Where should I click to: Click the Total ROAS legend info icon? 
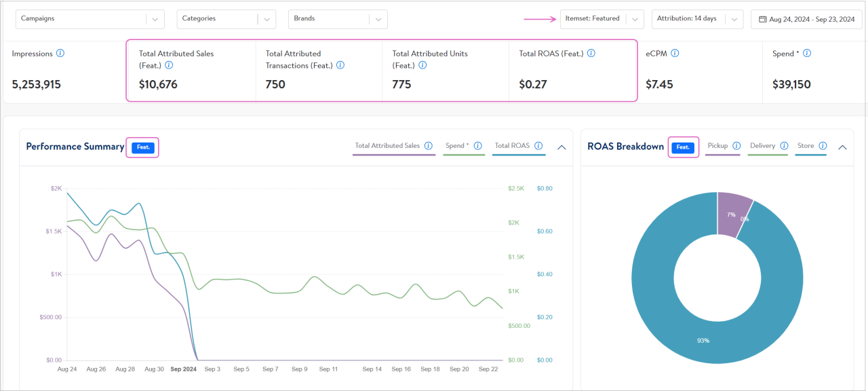click(x=539, y=145)
